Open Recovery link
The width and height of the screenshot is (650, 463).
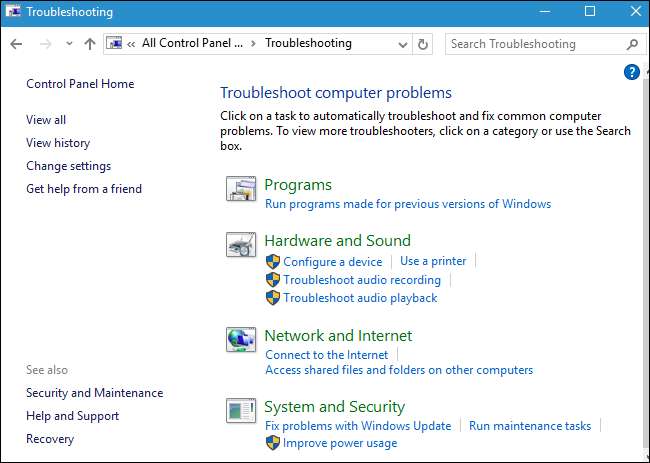(50, 439)
